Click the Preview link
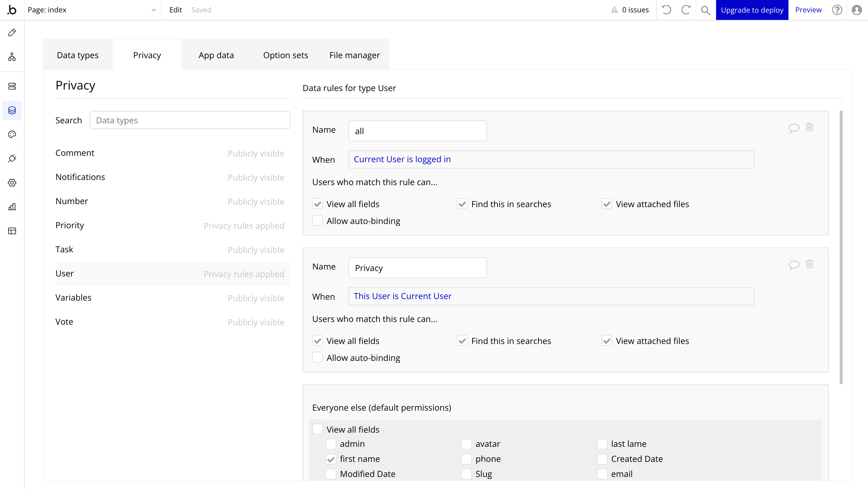The width and height of the screenshot is (868, 489). [x=808, y=10]
